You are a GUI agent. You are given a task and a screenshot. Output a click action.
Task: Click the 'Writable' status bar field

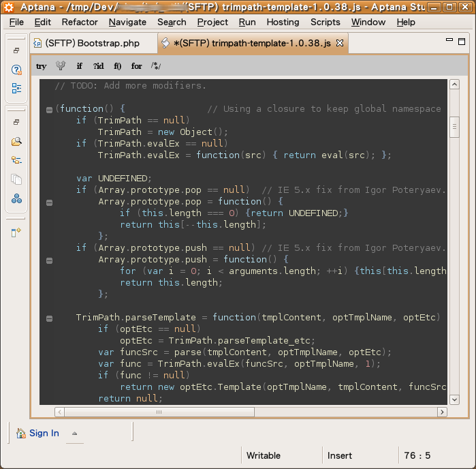coord(264,455)
